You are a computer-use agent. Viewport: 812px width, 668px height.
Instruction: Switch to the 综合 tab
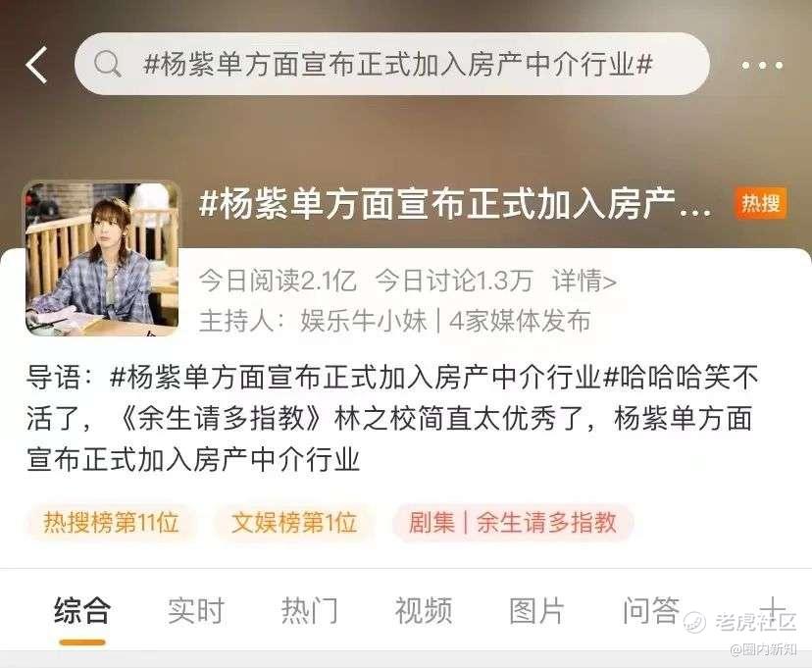pos(82,610)
